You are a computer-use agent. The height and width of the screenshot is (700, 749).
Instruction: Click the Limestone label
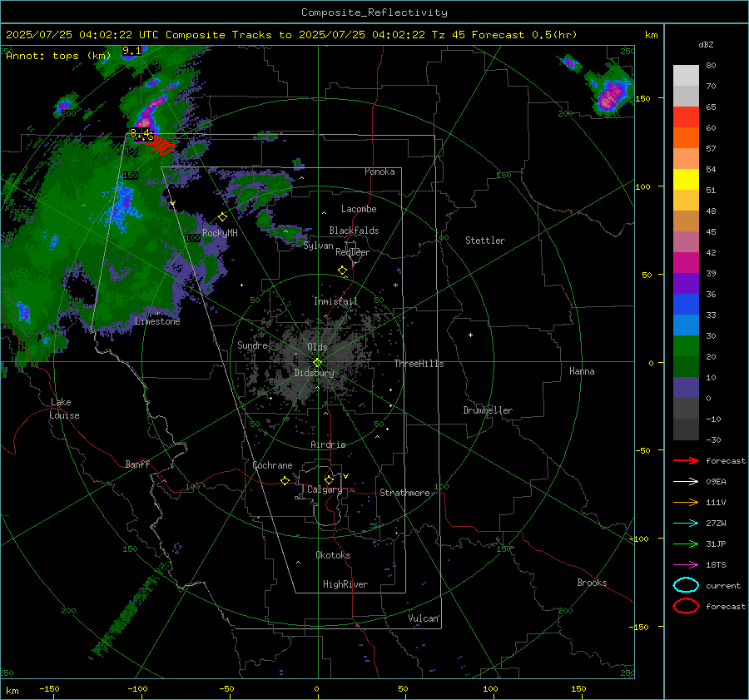[x=157, y=321]
